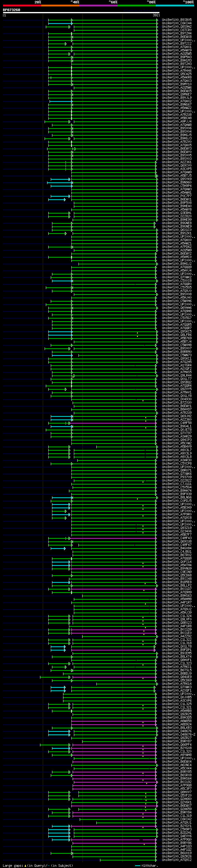
Task: Open the UniRef100_A5AMC0 entry
Action: (x=177, y=257)
